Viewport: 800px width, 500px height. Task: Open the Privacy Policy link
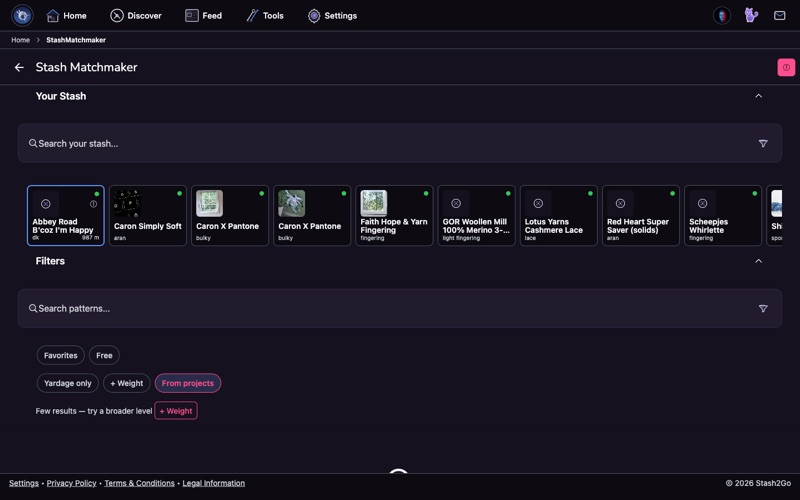[x=71, y=483]
